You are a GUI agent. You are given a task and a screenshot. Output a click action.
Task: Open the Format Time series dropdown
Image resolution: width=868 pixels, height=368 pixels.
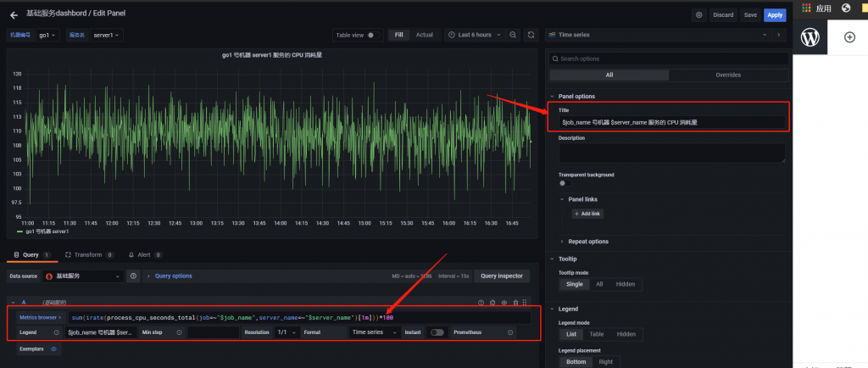tap(375, 332)
